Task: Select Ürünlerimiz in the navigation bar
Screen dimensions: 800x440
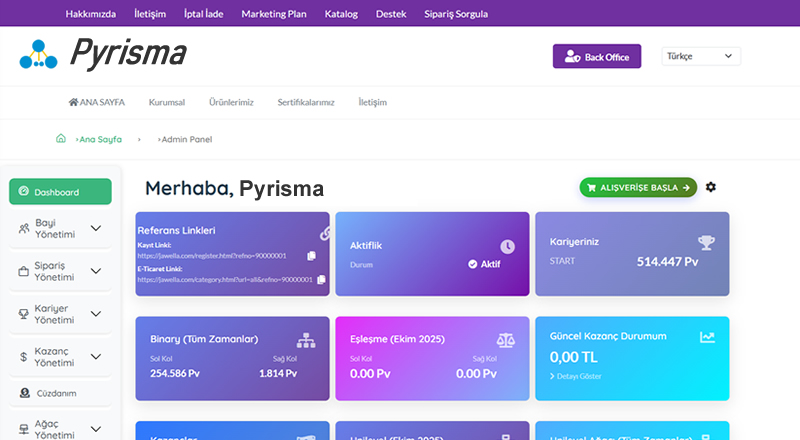Action: pyautogui.click(x=231, y=103)
